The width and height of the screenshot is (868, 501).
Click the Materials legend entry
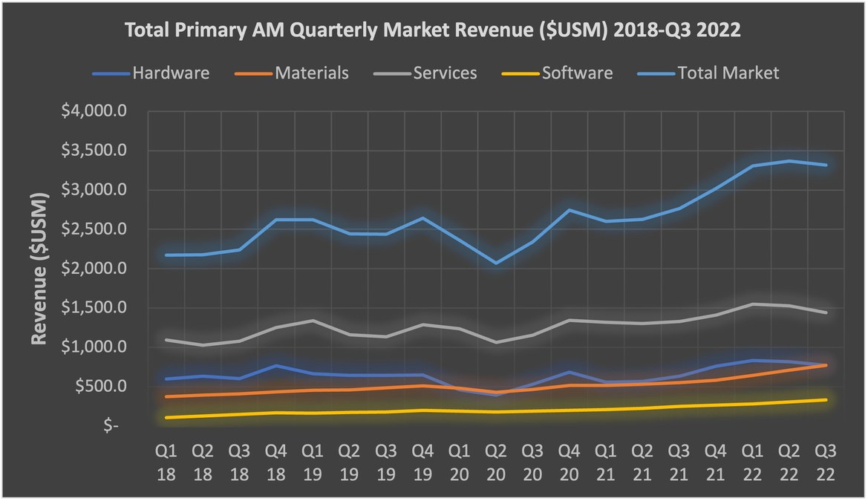292,73
